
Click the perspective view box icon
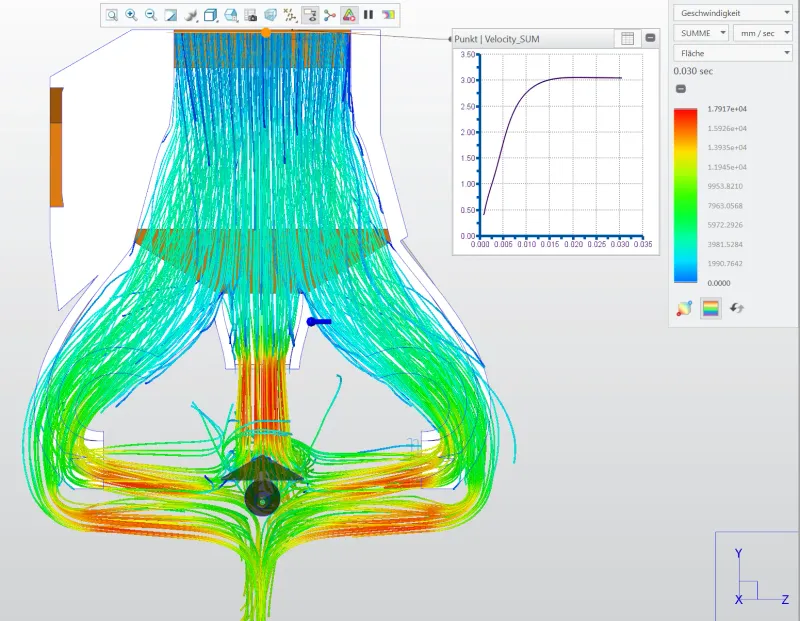[270, 15]
